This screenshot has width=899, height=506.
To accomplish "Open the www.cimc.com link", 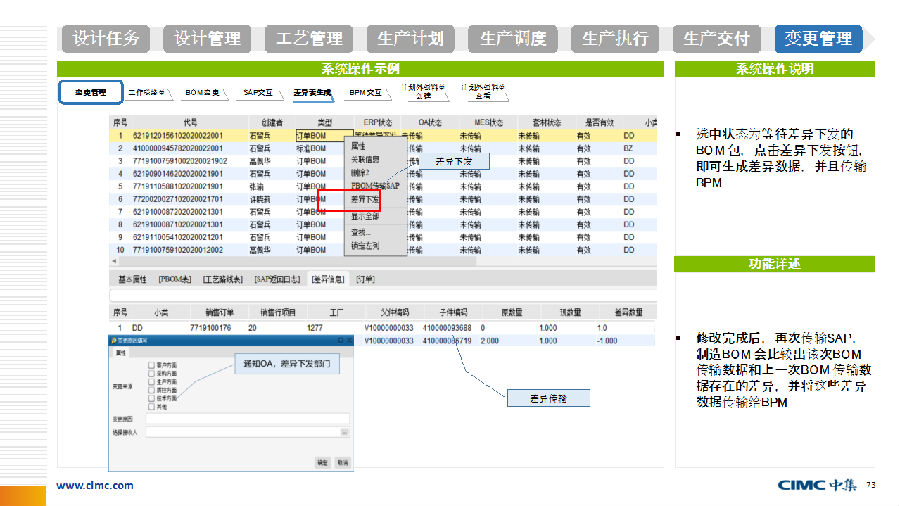I will pos(94,486).
